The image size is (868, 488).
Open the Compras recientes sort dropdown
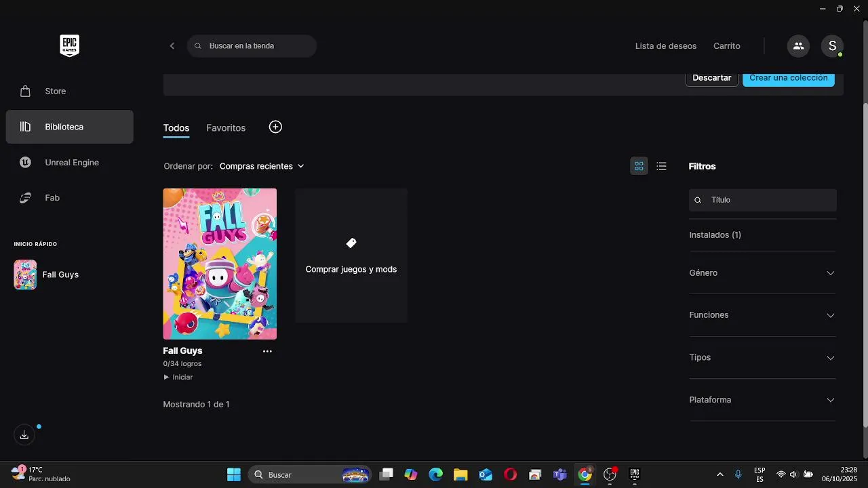coord(262,166)
